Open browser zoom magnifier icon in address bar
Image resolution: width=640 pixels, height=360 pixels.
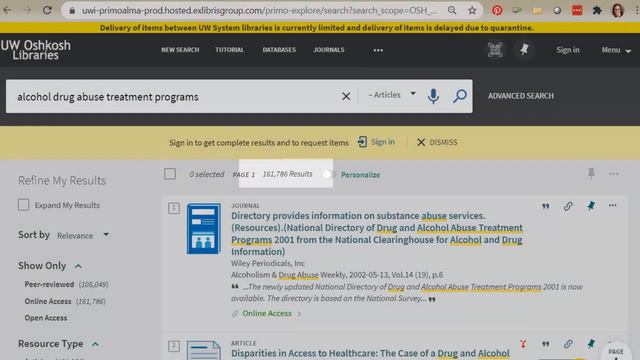click(x=452, y=11)
